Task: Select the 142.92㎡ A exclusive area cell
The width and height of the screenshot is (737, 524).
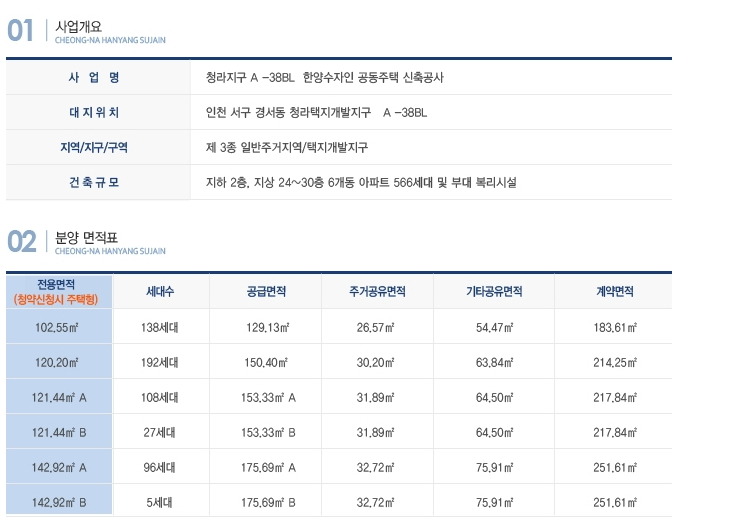Action: coord(59,468)
